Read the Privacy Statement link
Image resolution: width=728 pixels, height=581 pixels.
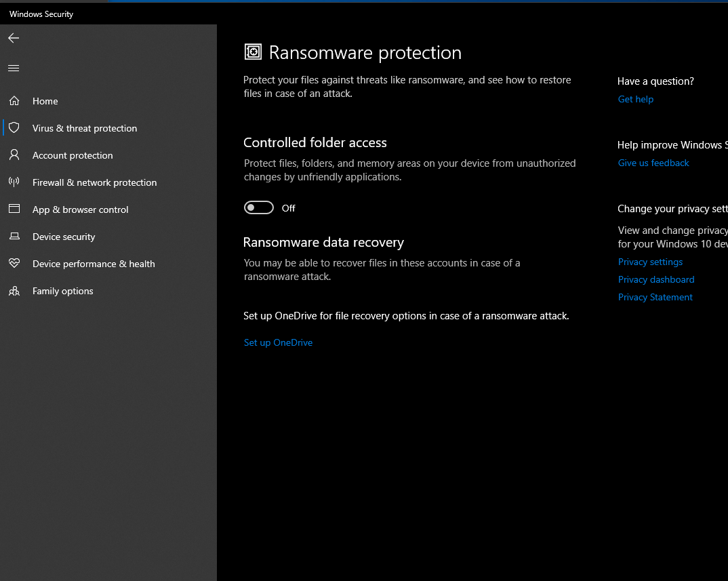[x=655, y=298]
